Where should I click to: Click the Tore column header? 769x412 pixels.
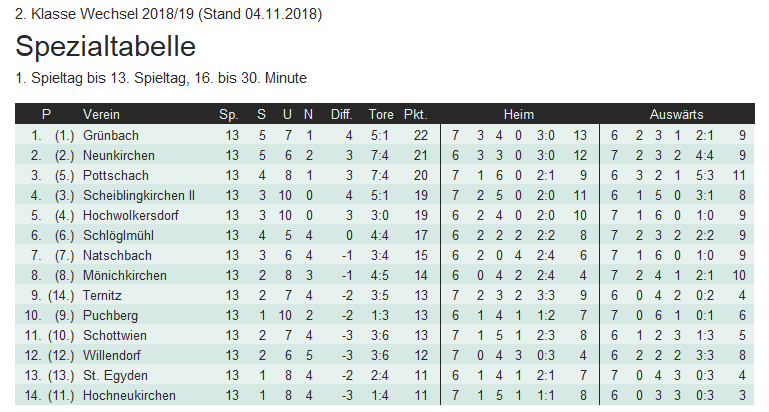coord(381,114)
